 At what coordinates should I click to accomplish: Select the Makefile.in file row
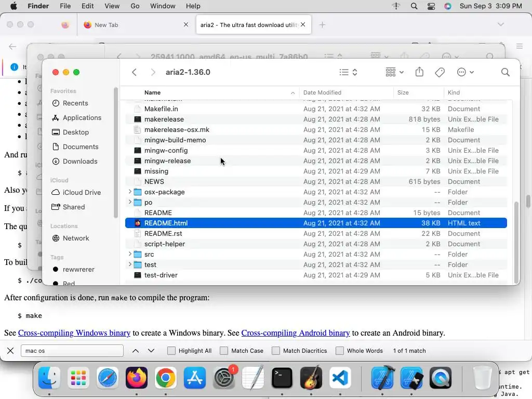coord(316,109)
